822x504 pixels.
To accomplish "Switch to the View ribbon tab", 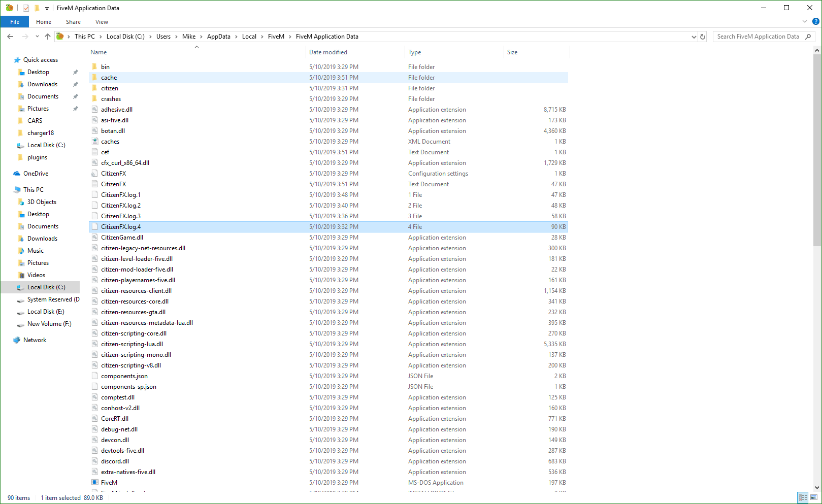I will point(102,22).
